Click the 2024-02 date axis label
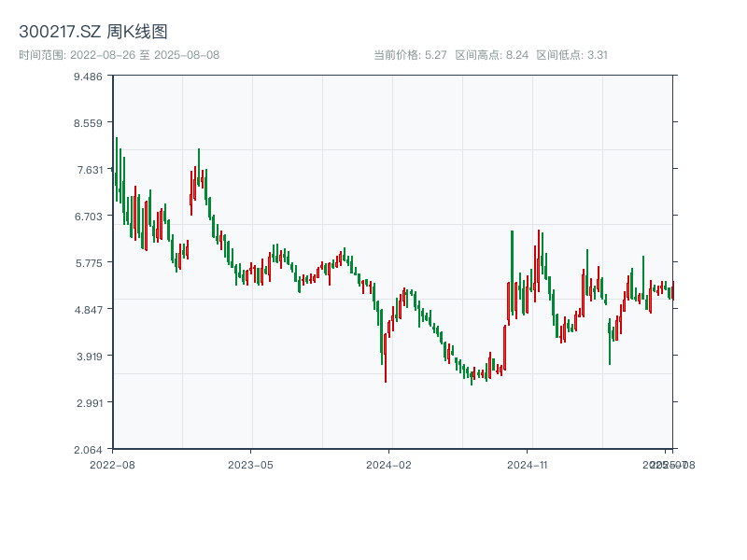 click(x=389, y=464)
